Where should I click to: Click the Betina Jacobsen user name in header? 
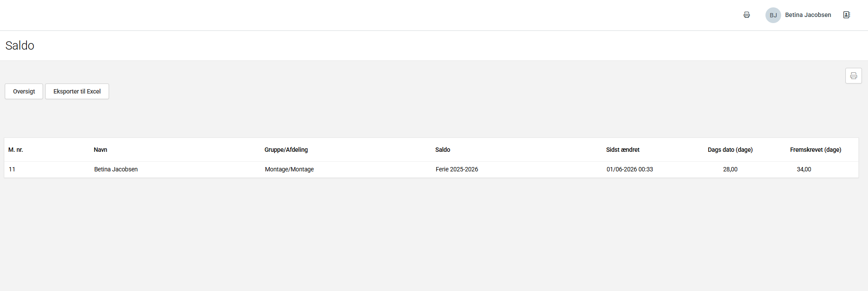click(808, 15)
